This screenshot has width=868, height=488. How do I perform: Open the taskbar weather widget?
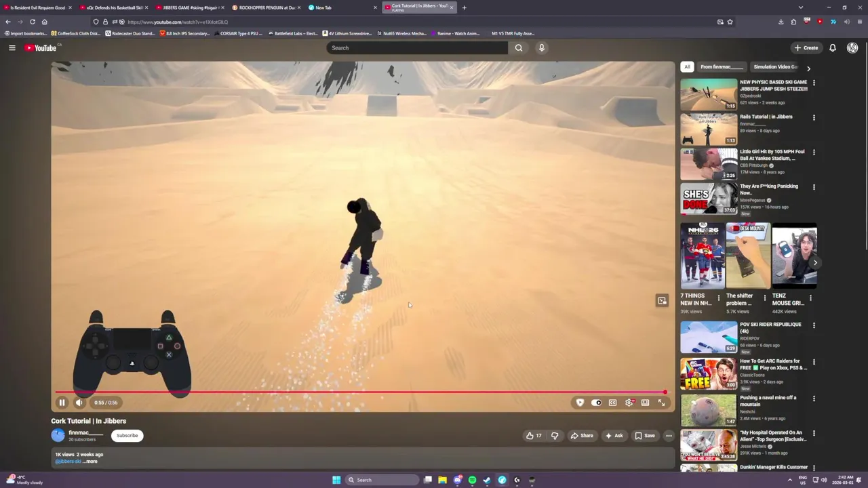point(24,480)
